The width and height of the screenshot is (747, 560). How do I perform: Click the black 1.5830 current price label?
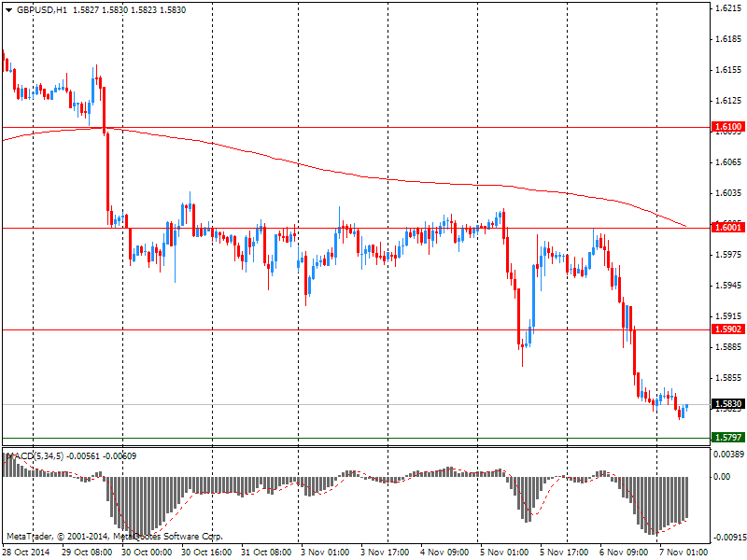click(x=727, y=404)
